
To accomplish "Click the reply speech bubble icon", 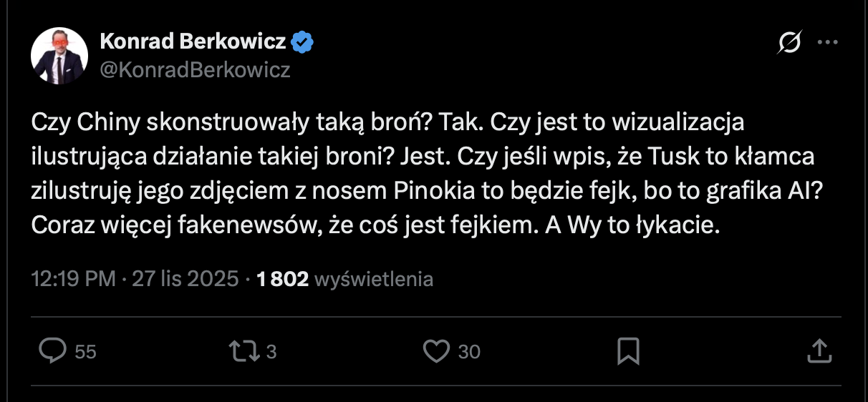I will pos(52,350).
